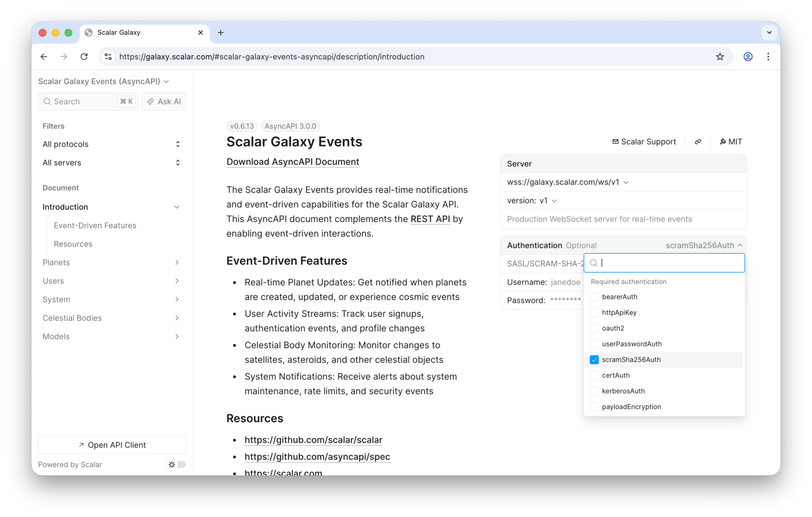Screen dimensions: 812x517
Task: Open the browser profile icon
Action: 748,57
